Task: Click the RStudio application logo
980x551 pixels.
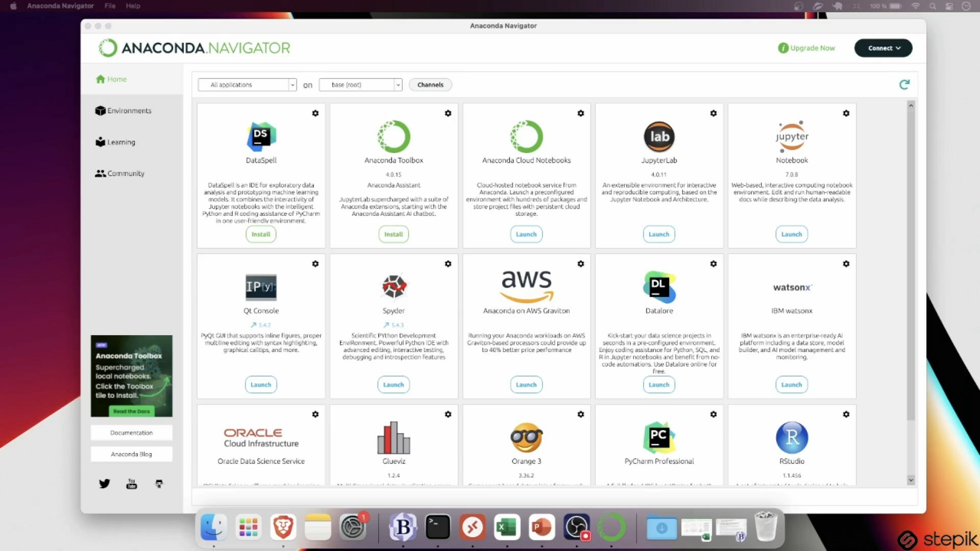Action: coord(792,437)
